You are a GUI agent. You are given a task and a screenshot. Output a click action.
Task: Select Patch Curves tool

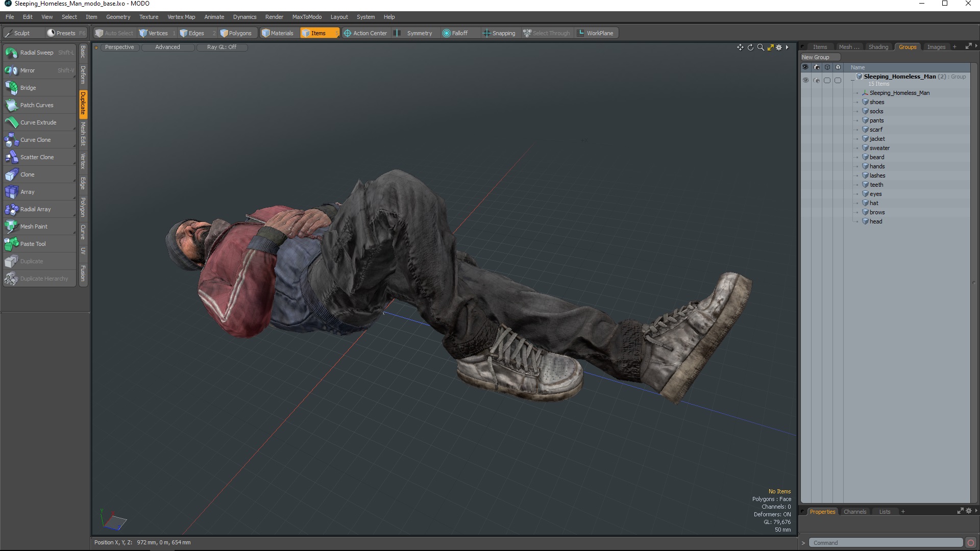[x=39, y=105]
